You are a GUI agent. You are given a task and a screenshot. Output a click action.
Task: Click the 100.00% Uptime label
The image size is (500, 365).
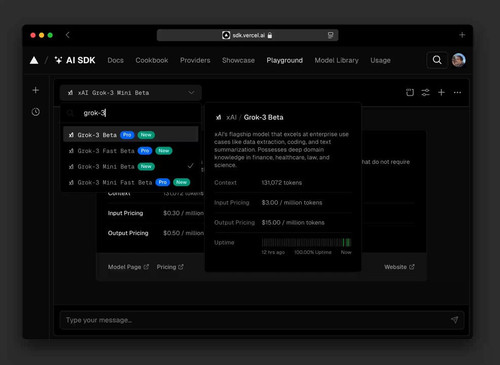[x=313, y=252]
